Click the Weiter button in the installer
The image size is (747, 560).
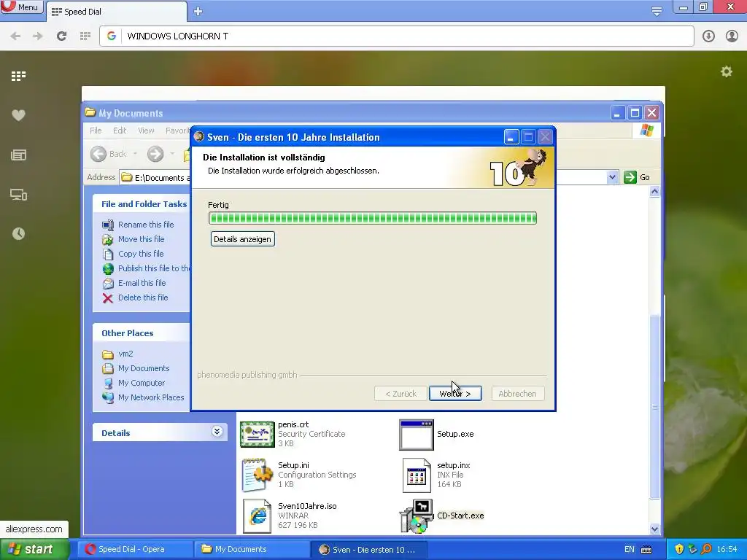pos(455,393)
